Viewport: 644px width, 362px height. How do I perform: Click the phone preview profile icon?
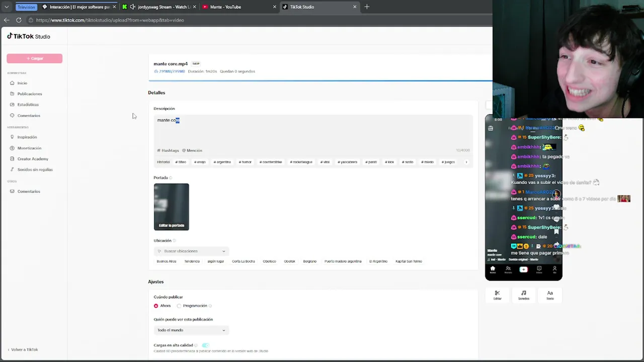(554, 269)
